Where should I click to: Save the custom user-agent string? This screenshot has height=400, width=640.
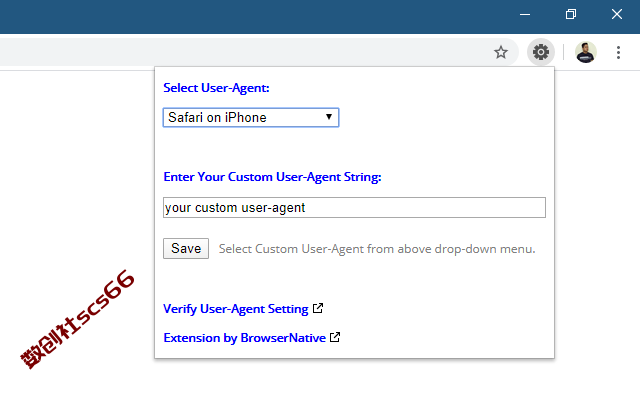tap(186, 249)
